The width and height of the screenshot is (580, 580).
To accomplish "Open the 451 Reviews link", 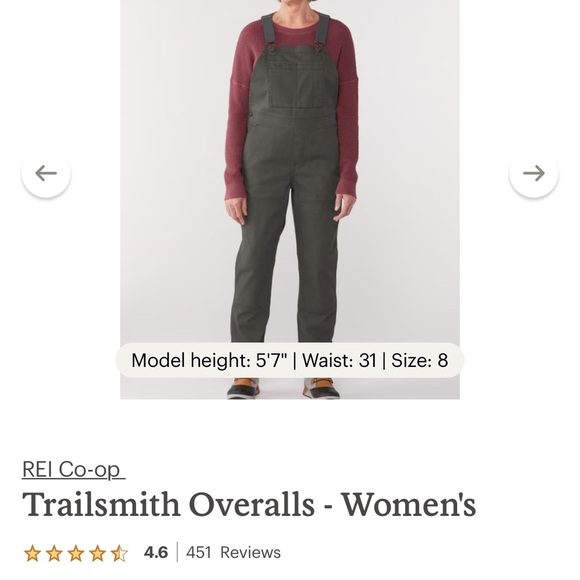I will pos(233,553).
